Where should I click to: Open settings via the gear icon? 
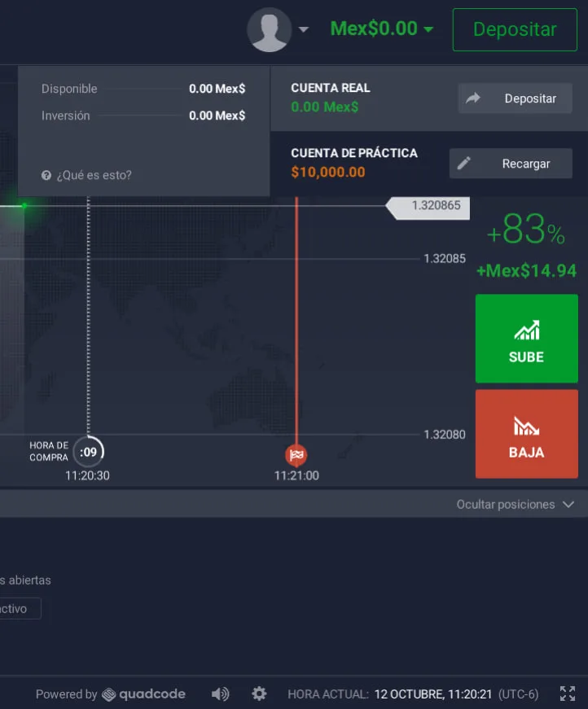[259, 694]
